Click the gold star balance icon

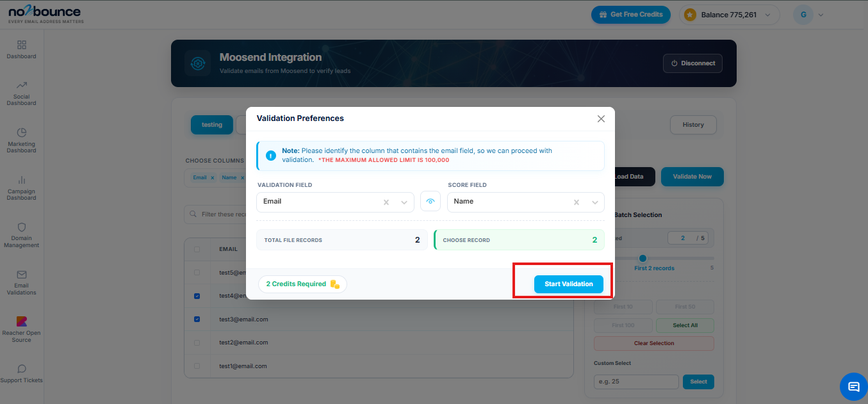click(x=690, y=15)
